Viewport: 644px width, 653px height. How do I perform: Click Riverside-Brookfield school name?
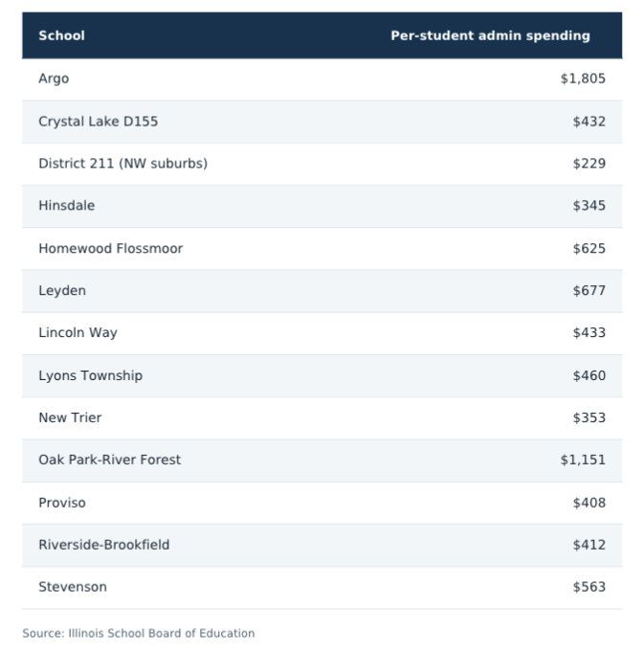point(104,545)
